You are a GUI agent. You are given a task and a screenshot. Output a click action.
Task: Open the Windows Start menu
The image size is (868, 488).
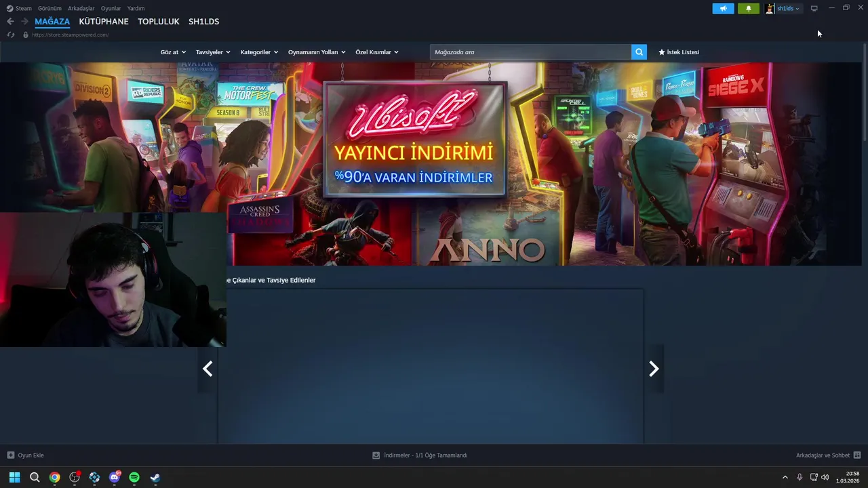click(14, 477)
